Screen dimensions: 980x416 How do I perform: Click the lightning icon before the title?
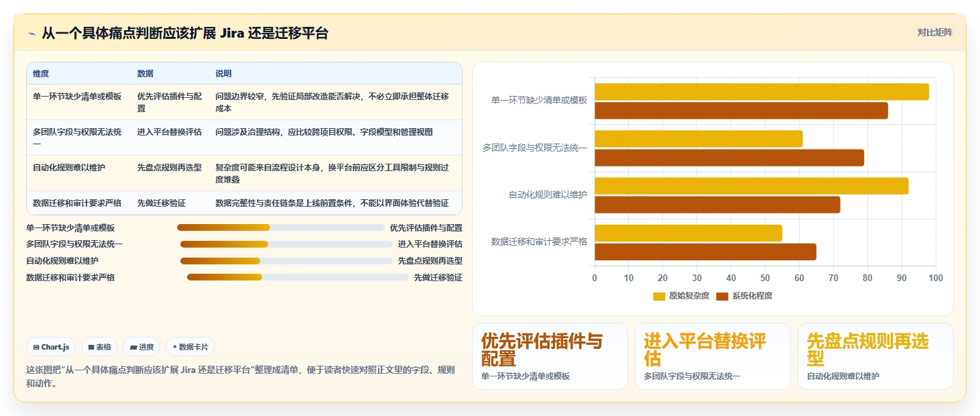(32, 33)
